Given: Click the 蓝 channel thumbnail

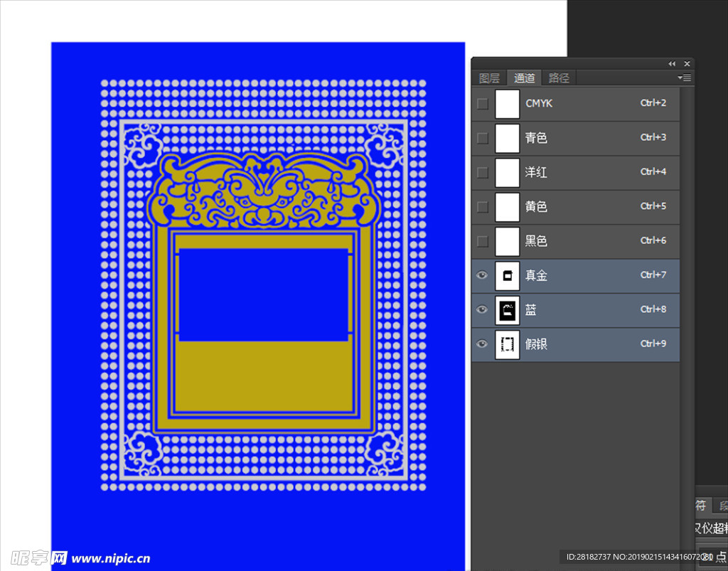Looking at the screenshot, I should 508,310.
